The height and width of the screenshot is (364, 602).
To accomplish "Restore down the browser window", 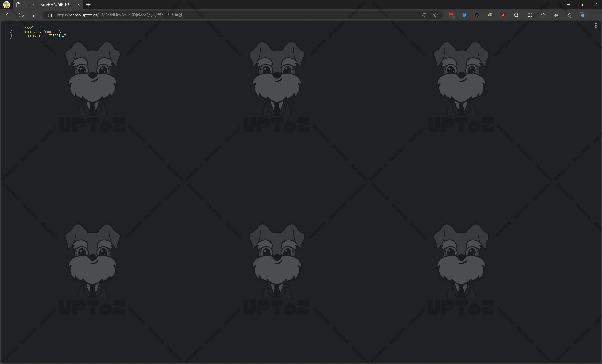I will pos(582,5).
